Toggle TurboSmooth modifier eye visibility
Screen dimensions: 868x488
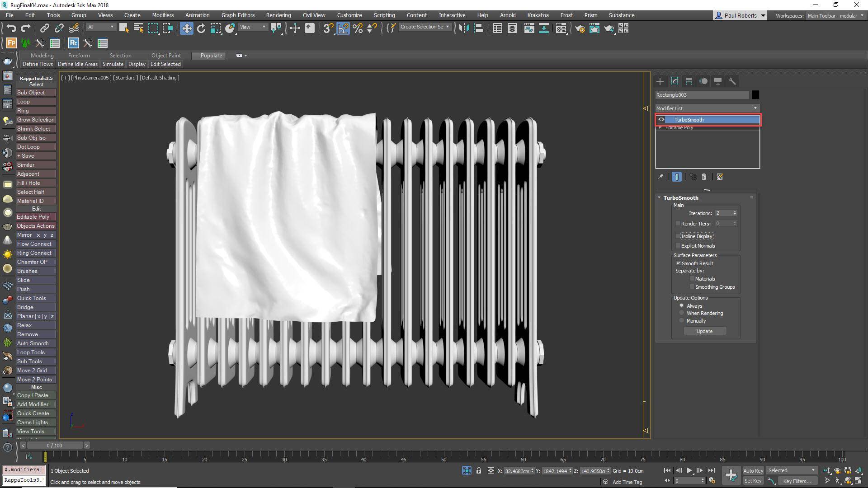pos(661,120)
